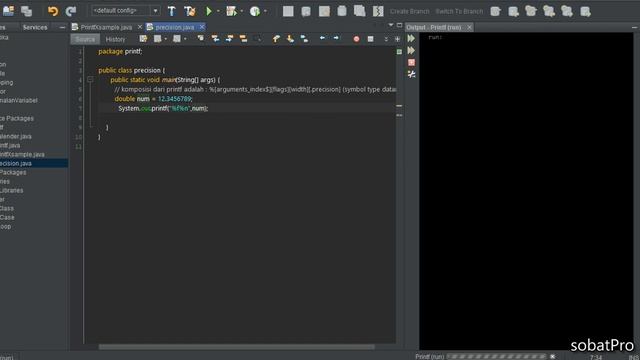The image size is (640, 360).
Task: Re-run using the top double-arrow Output icon
Action: click(x=411, y=38)
